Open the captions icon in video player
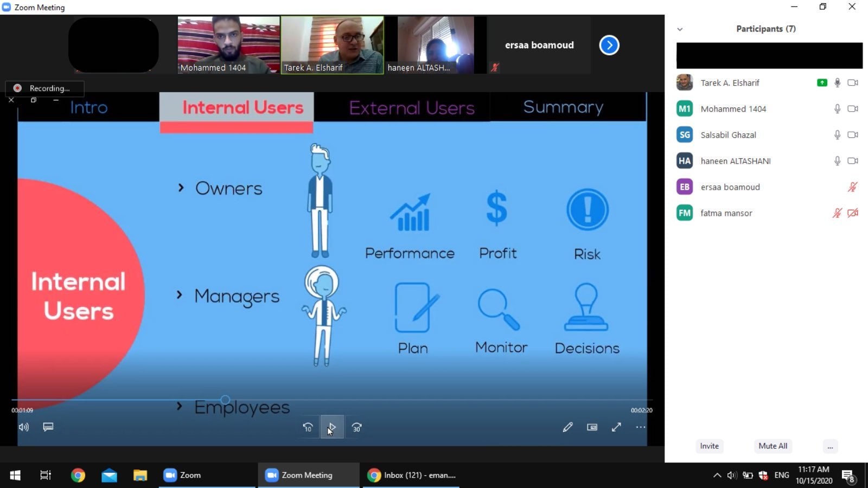The image size is (868, 488). click(48, 427)
